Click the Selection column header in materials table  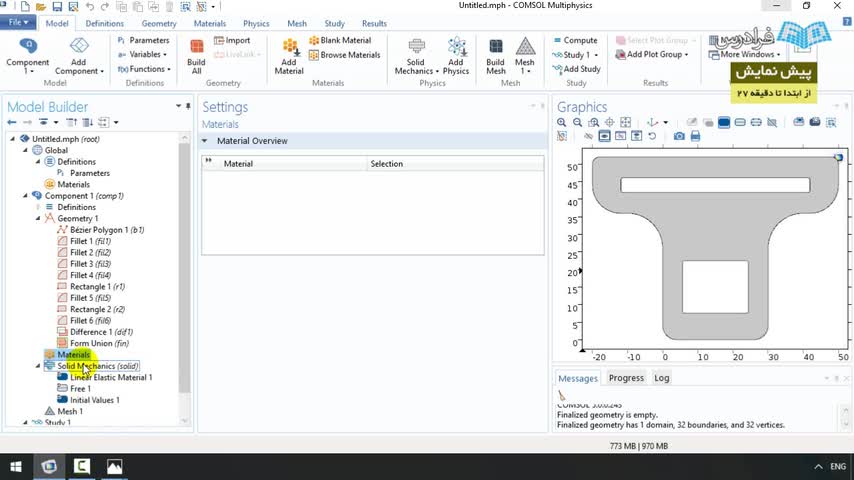[455, 163]
